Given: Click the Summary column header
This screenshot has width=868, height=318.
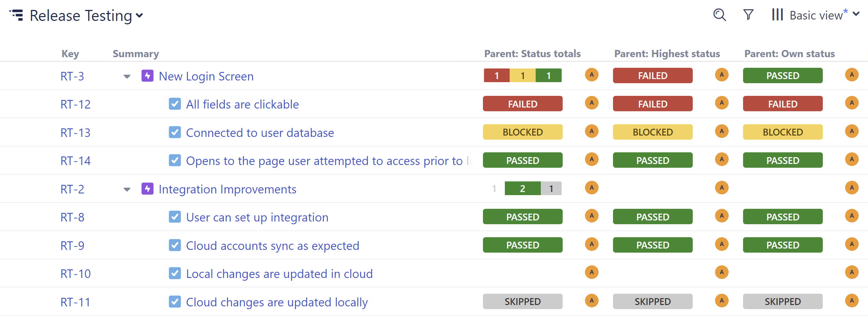Looking at the screenshot, I should (136, 54).
